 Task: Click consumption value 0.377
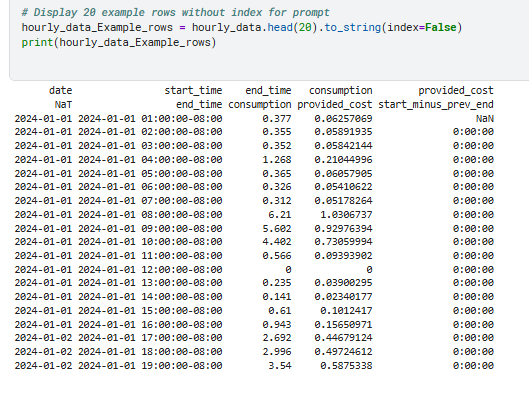click(x=277, y=119)
